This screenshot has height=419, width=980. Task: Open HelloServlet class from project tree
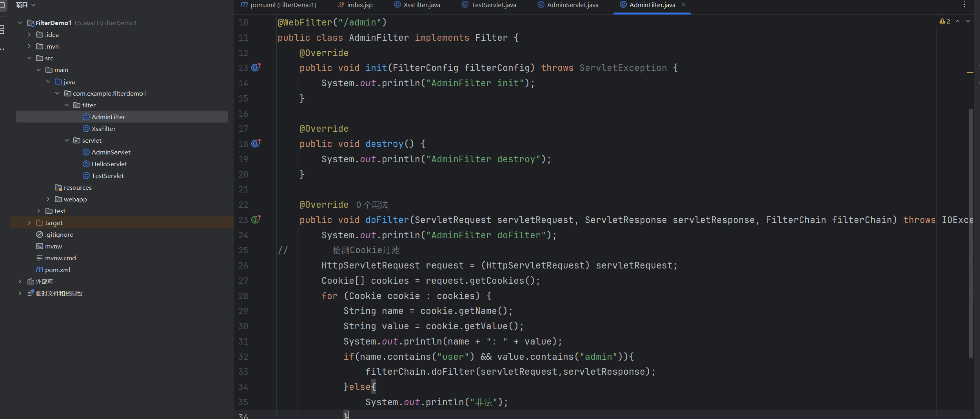(109, 164)
